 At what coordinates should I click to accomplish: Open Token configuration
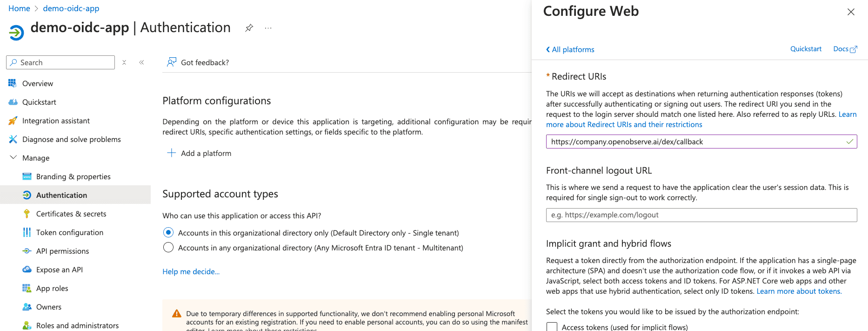click(70, 232)
